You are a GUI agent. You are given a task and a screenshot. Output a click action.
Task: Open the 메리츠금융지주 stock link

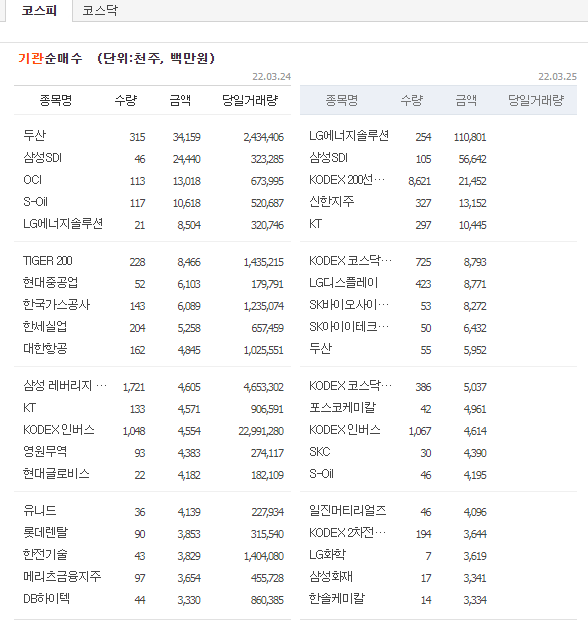[62, 577]
